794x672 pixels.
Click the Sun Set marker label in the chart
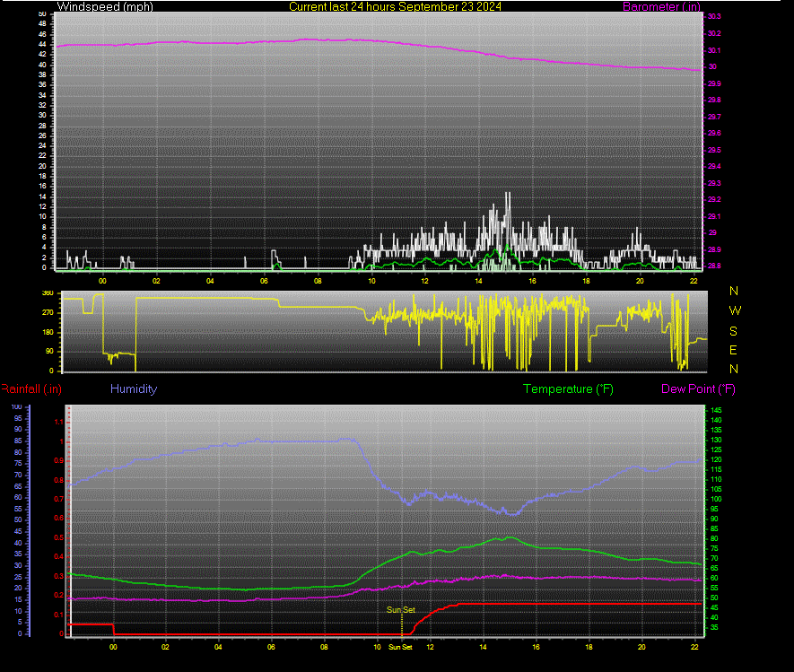[x=401, y=610]
